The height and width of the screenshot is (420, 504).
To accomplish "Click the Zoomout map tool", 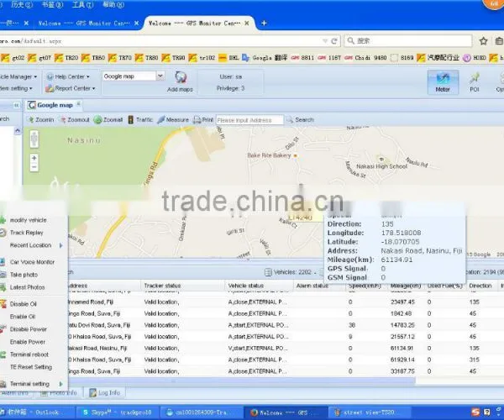I will pos(75,120).
